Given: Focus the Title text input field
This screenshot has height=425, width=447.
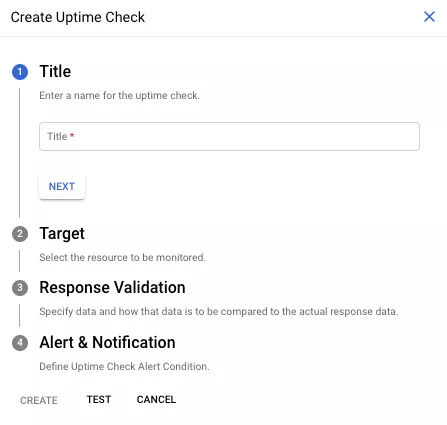Looking at the screenshot, I should click(229, 136).
